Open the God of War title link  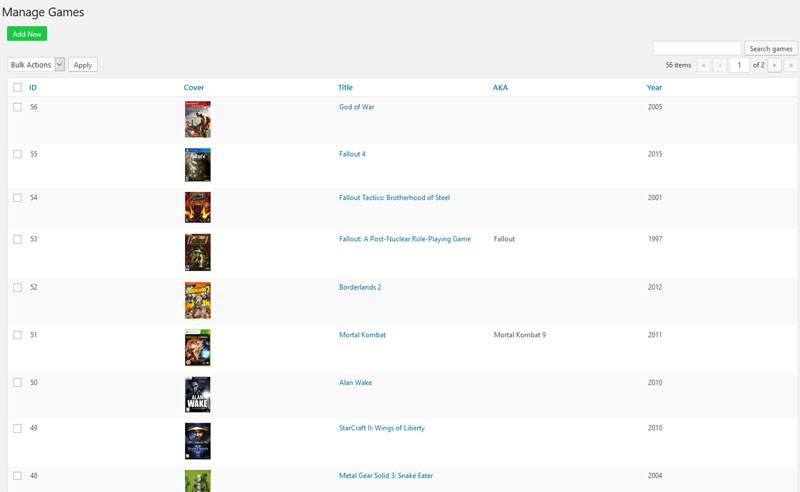point(357,107)
